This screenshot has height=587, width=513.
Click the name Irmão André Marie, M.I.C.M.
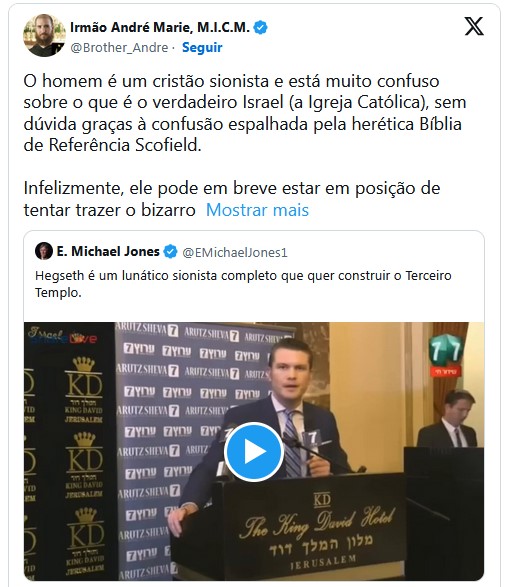(160, 27)
